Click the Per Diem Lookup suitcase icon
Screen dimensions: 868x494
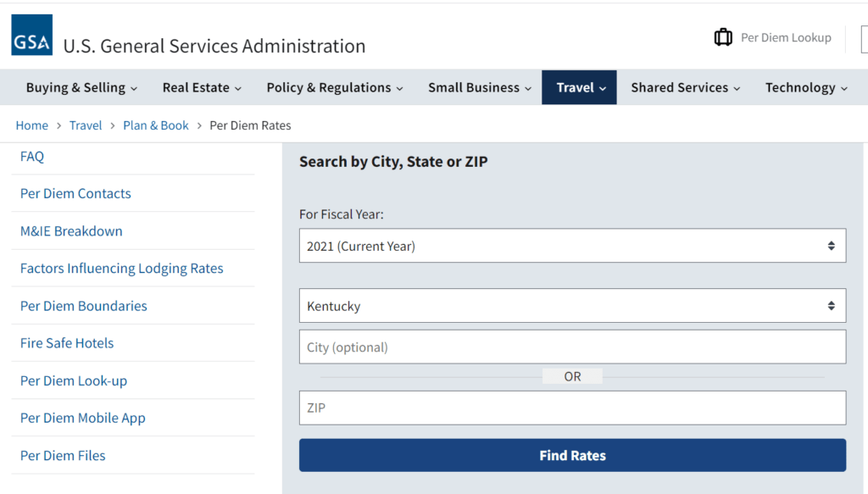tap(723, 37)
